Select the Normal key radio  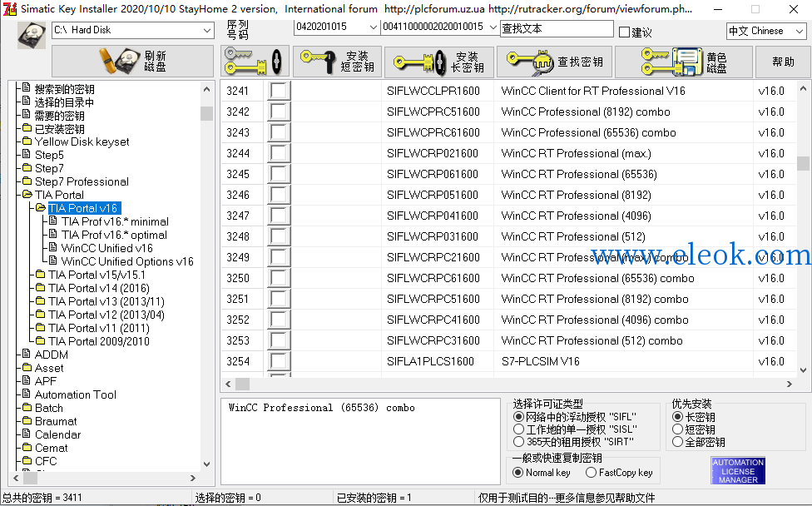517,473
